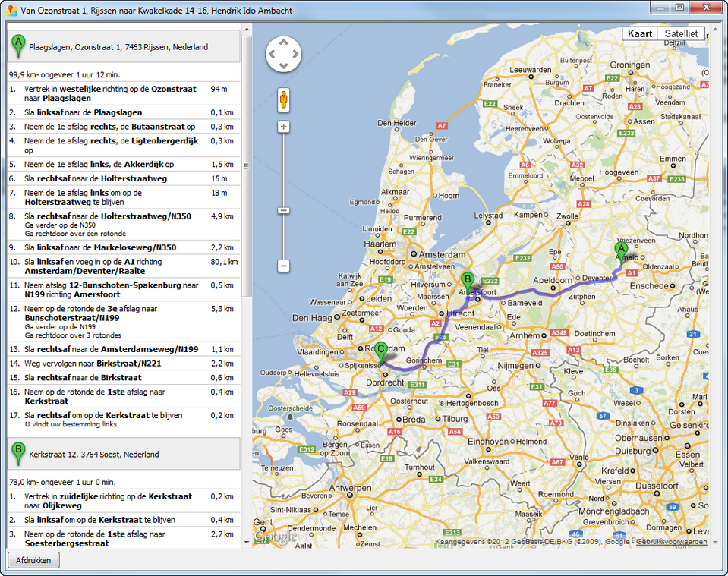Close the route window

click(x=706, y=8)
